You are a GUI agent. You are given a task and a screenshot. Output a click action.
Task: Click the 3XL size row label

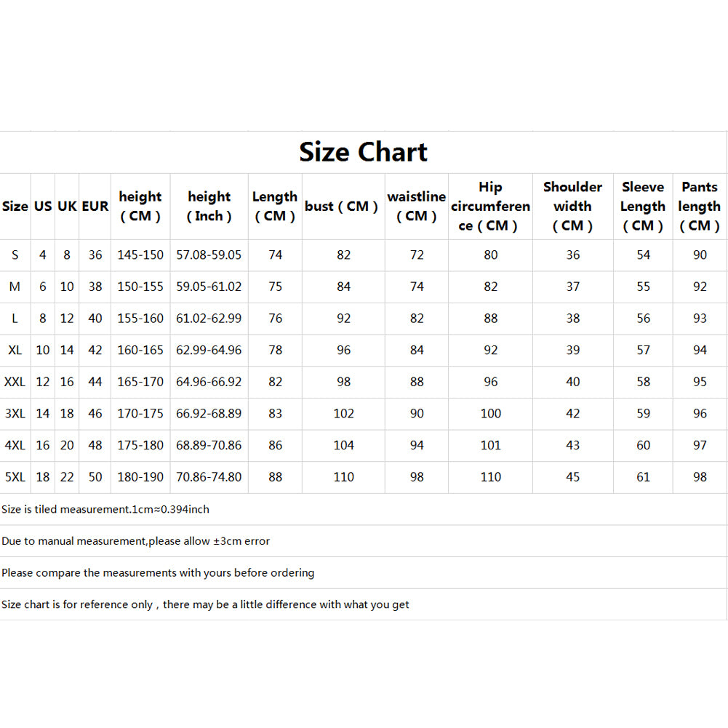coord(15,414)
